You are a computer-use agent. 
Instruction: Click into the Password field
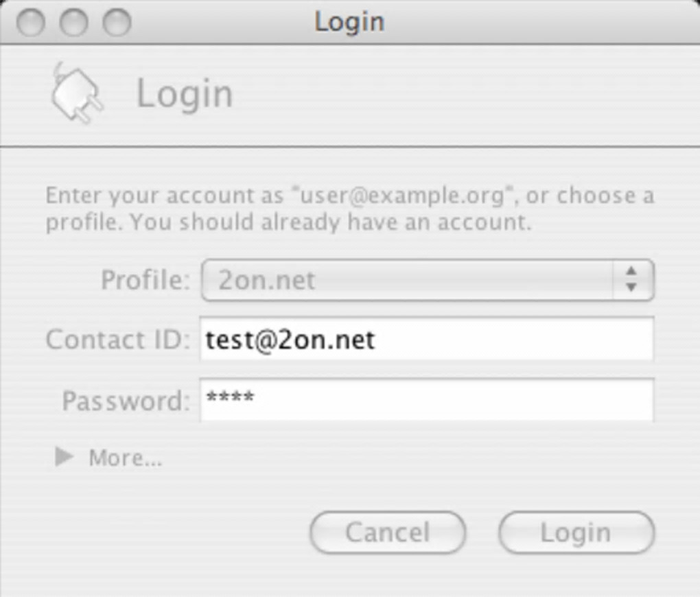tap(425, 399)
